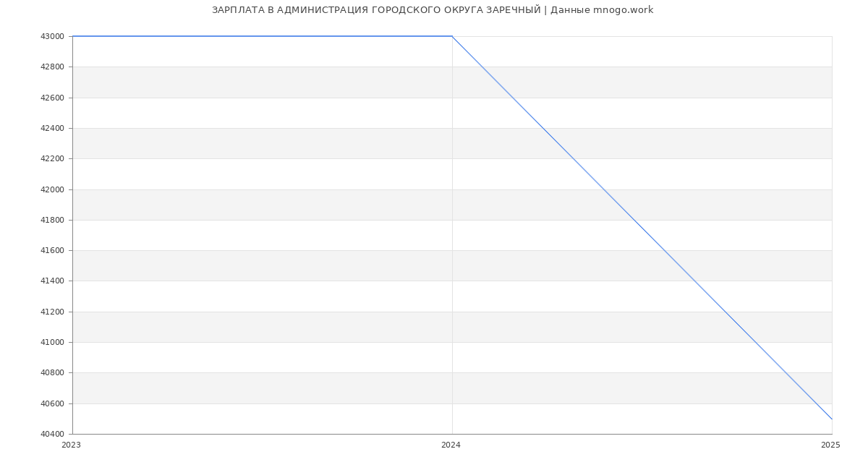Click the 40400 y-axis label
This screenshot has width=868, height=470.
click(53, 435)
